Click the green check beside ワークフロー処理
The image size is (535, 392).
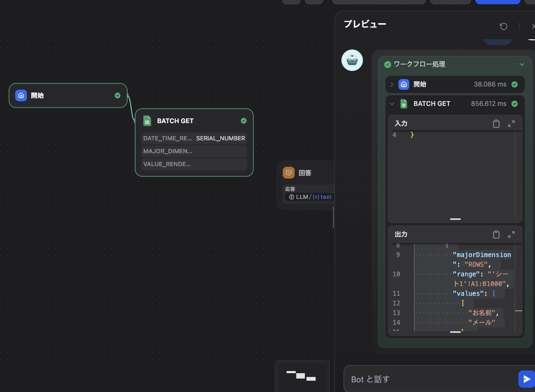(388, 65)
